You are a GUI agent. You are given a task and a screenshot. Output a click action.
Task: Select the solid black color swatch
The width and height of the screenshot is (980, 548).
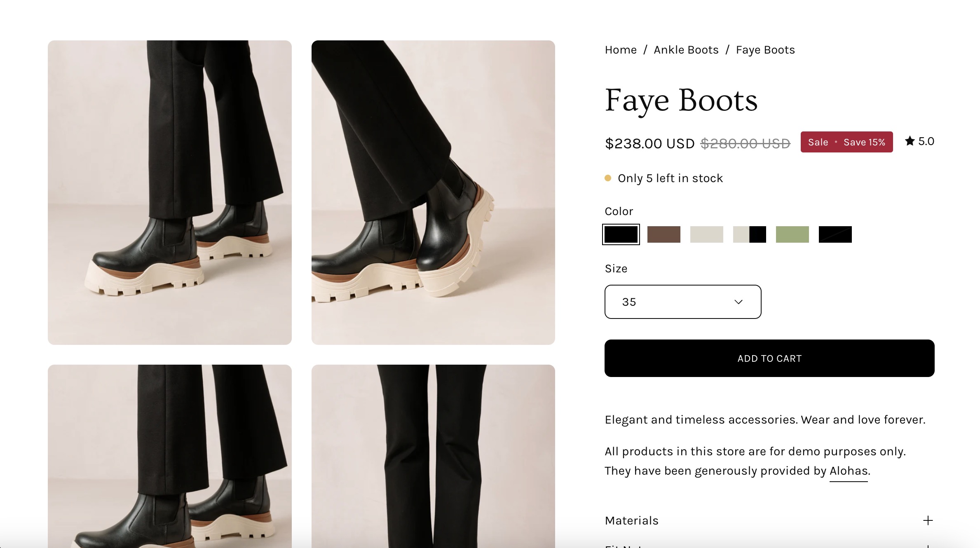[x=621, y=234]
